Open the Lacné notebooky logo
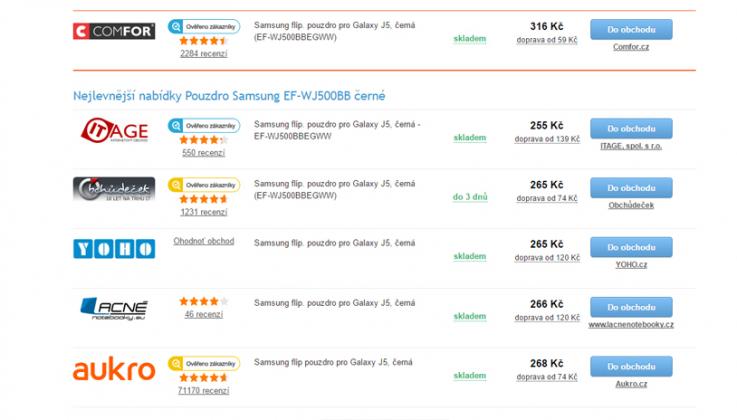Image resolution: width=737 pixels, height=420 pixels. 114,309
